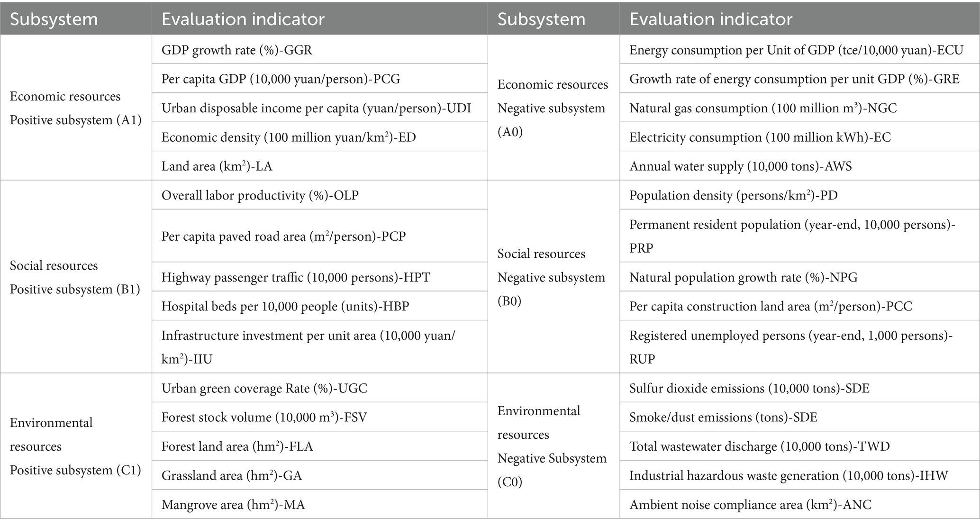This screenshot has height=527, width=980.
Task: Select Highway passenger traffic HPT cell
Action: tap(320, 277)
